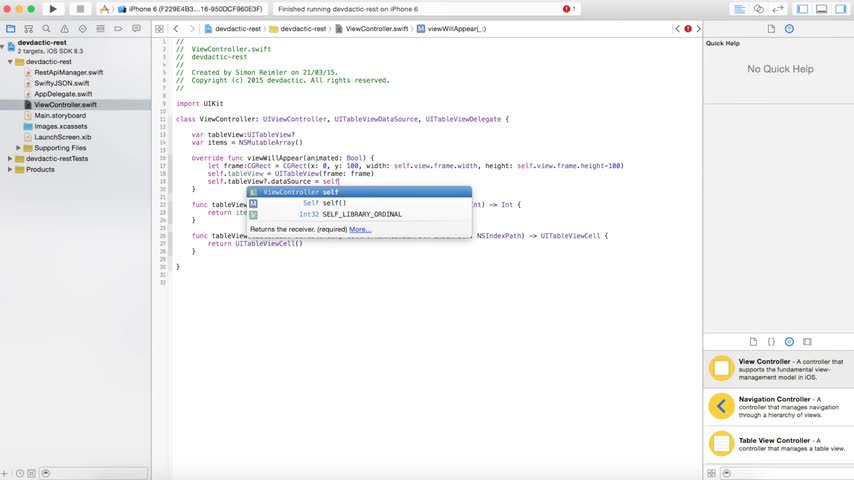Stop the running app
Image resolution: width=854 pixels, height=480 pixels.
click(80, 9)
